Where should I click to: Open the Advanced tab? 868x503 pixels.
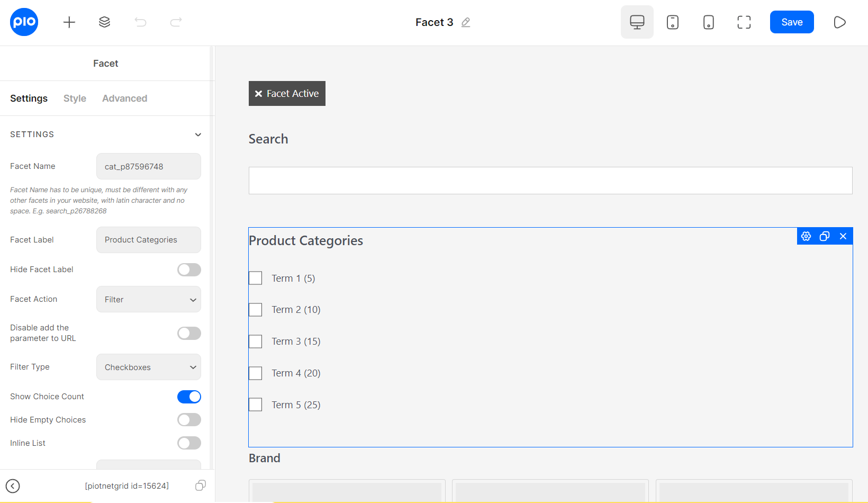[x=124, y=98]
